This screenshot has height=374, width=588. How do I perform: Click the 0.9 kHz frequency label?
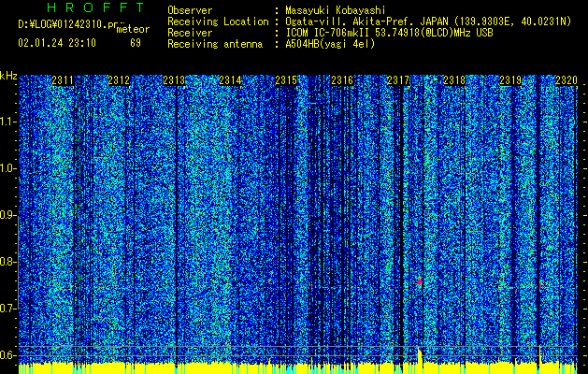click(7, 215)
